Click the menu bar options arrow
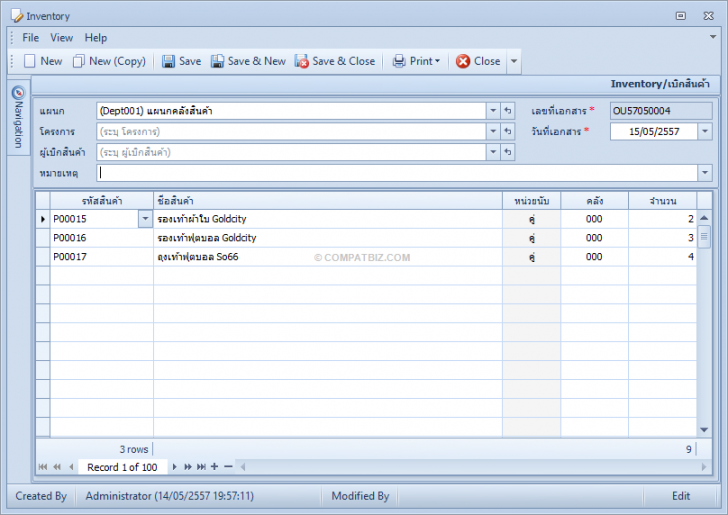The width and height of the screenshot is (728, 515). pyautogui.click(x=713, y=37)
